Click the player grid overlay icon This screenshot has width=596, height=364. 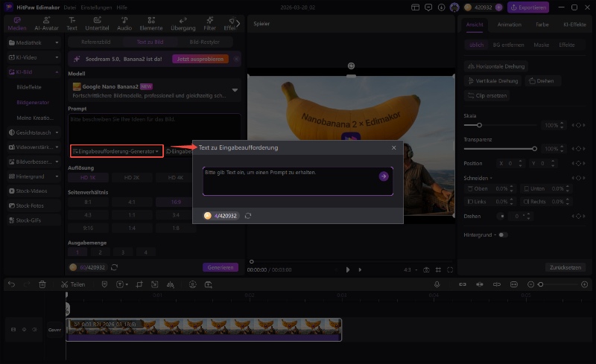[438, 269]
